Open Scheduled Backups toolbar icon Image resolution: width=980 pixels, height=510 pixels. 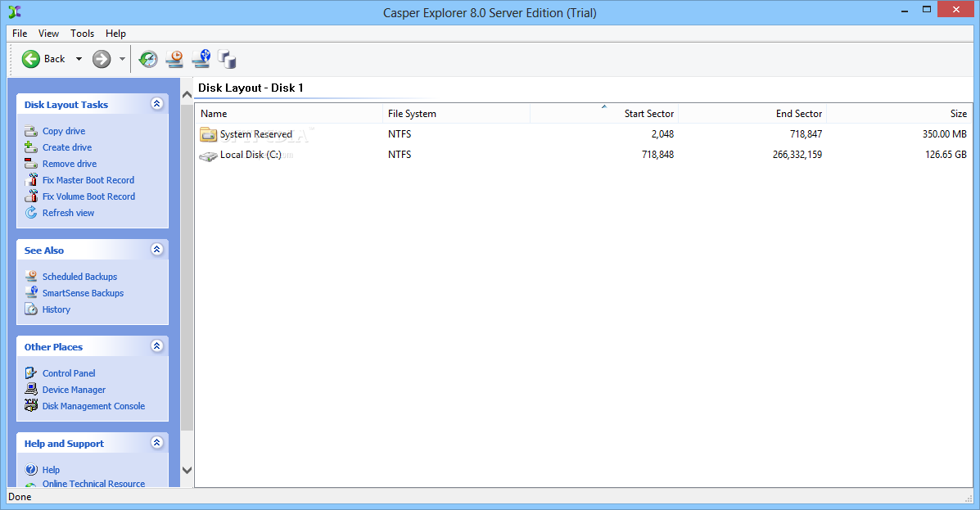click(x=174, y=59)
